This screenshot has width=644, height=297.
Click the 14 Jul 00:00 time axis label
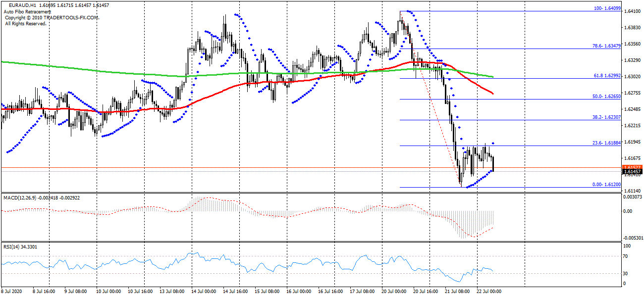pos(203,292)
